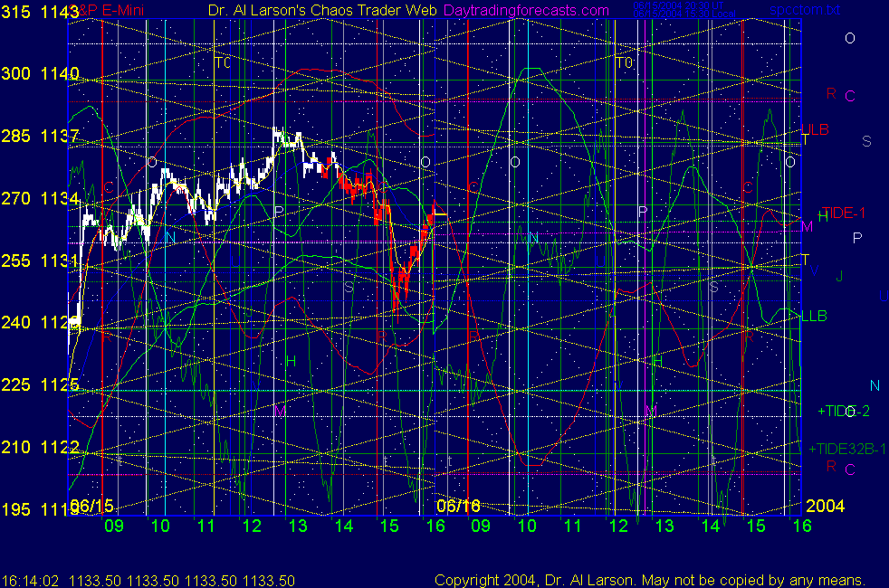
Task: Click the Daytradingforecasts.com link in the header
Action: 526,10
